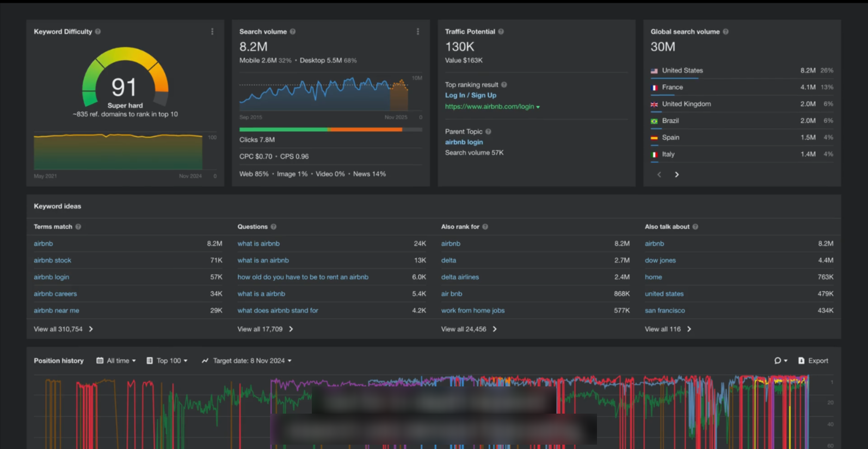This screenshot has height=449, width=868.
Task: Go to next countries page arrow
Action: 677,175
